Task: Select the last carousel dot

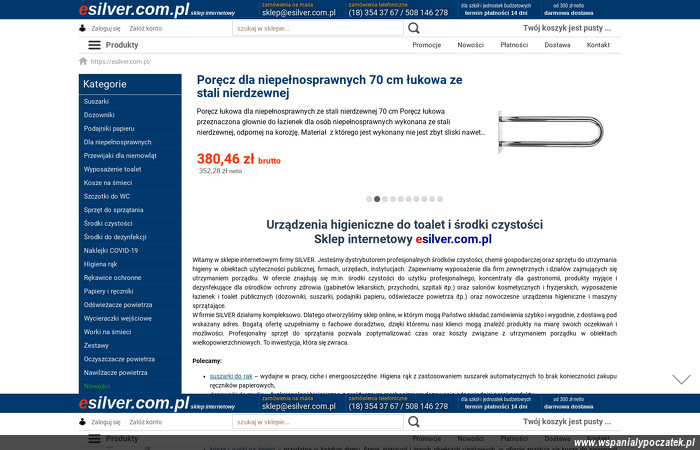Action: pyautogui.click(x=440, y=199)
